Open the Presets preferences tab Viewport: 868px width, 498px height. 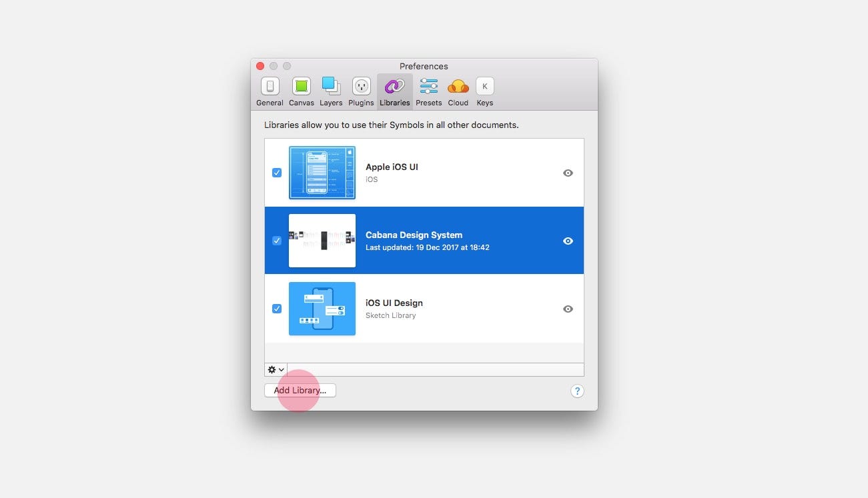pos(429,92)
